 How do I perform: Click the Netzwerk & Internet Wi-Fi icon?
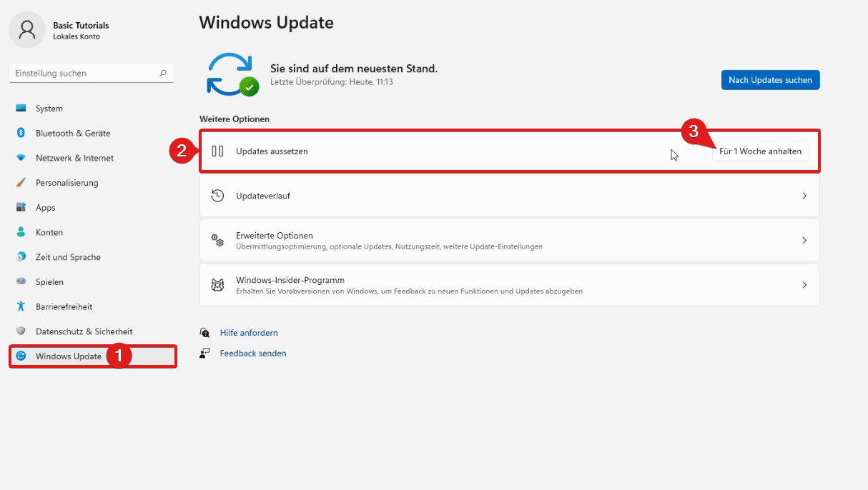click(x=21, y=158)
